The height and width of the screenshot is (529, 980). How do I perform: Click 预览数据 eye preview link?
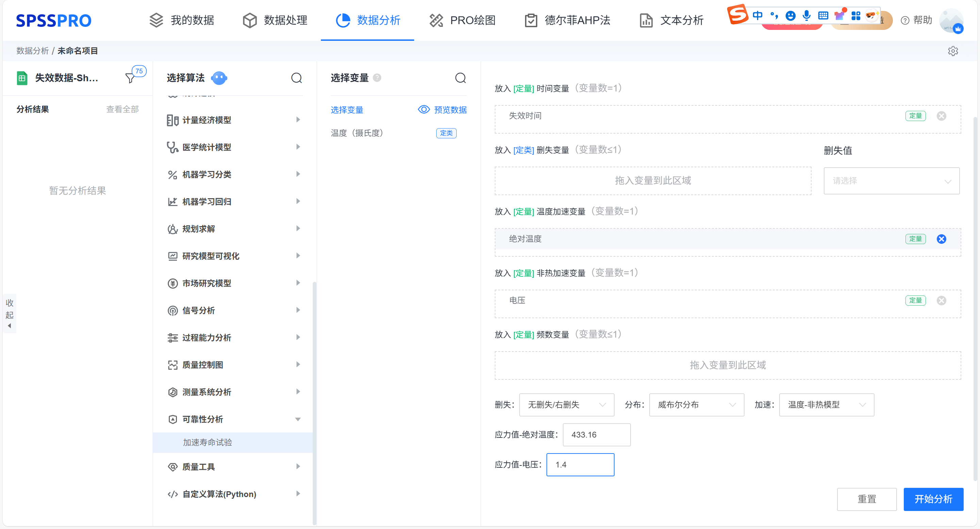(442, 110)
